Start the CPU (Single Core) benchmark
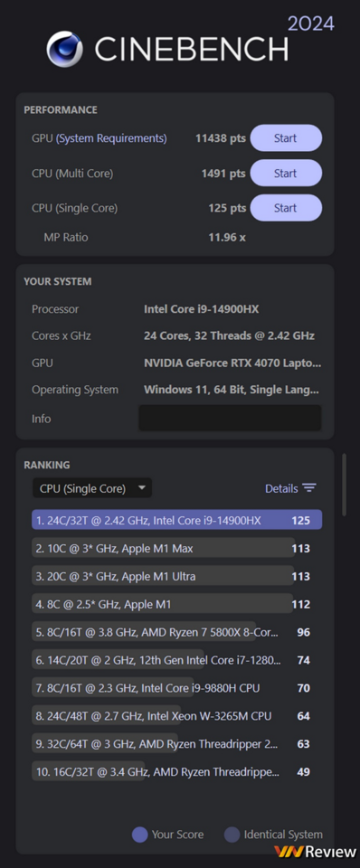360x868 pixels. pyautogui.click(x=286, y=208)
